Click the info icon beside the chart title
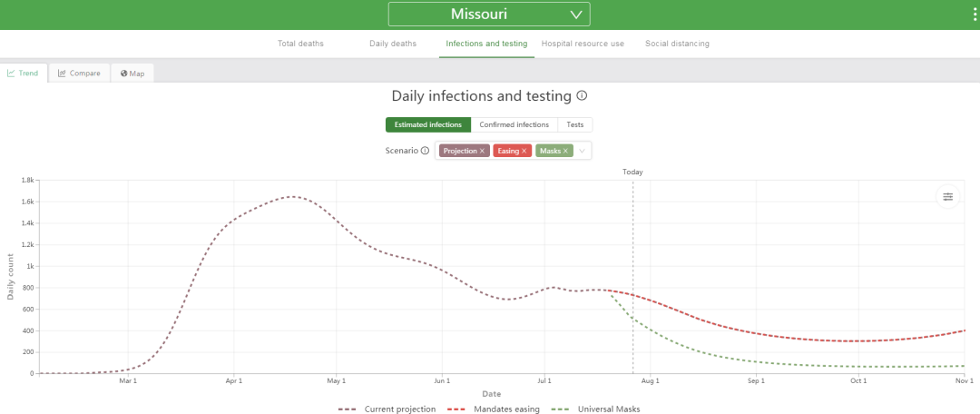This screenshot has height=414, width=980. click(x=582, y=95)
